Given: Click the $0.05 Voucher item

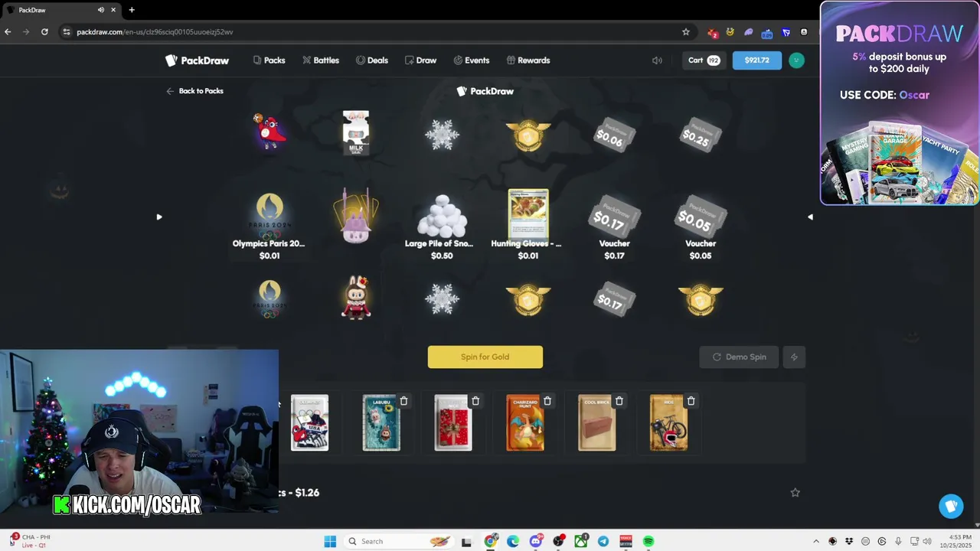Looking at the screenshot, I should click(x=701, y=227).
